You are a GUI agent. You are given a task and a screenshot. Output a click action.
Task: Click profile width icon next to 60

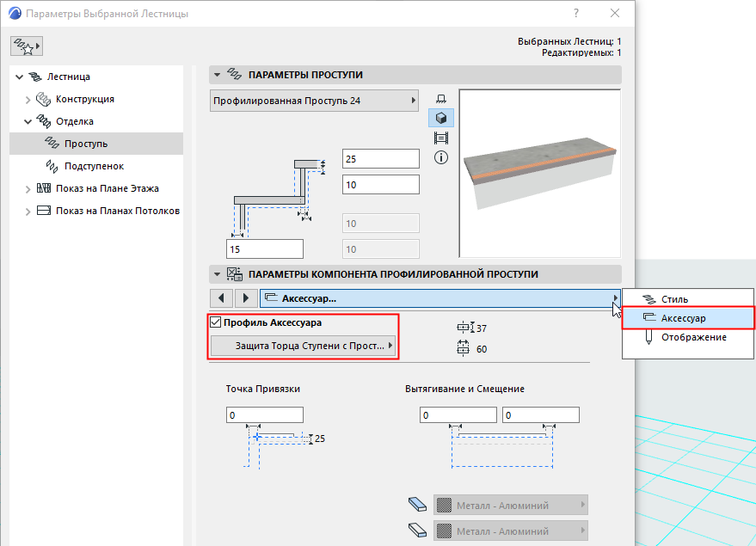463,348
